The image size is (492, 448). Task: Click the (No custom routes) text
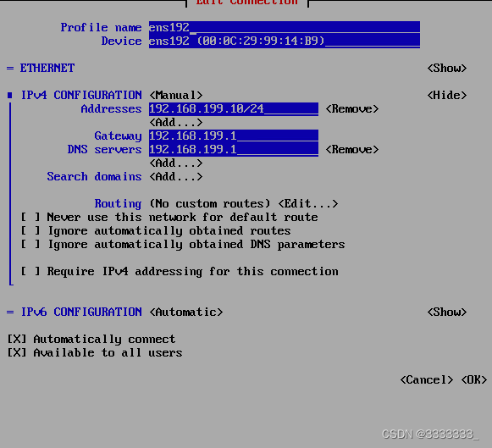pyautogui.click(x=210, y=203)
